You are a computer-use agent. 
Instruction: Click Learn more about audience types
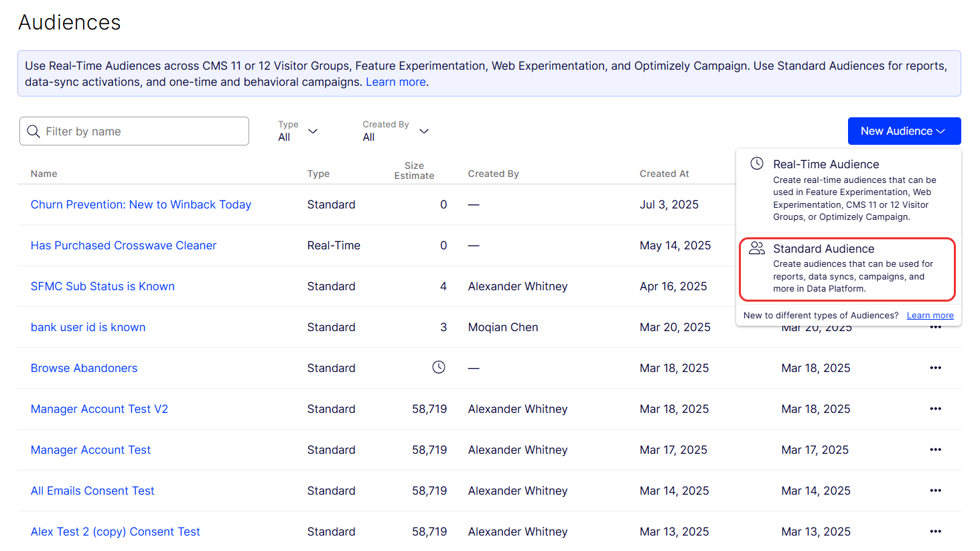coord(930,316)
